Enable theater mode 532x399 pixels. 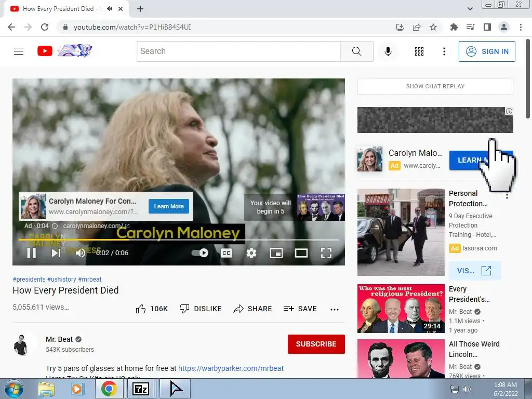[301, 253]
